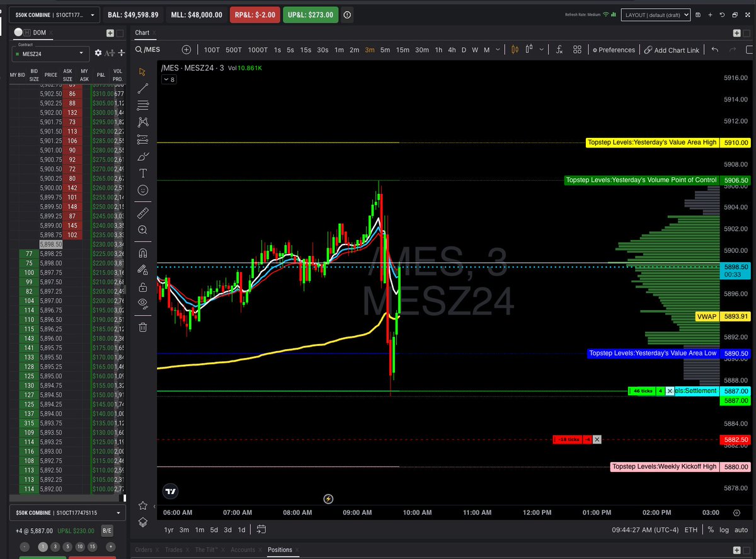The height and width of the screenshot is (559, 756).
Task: Select the ruler measure tool
Action: click(143, 212)
